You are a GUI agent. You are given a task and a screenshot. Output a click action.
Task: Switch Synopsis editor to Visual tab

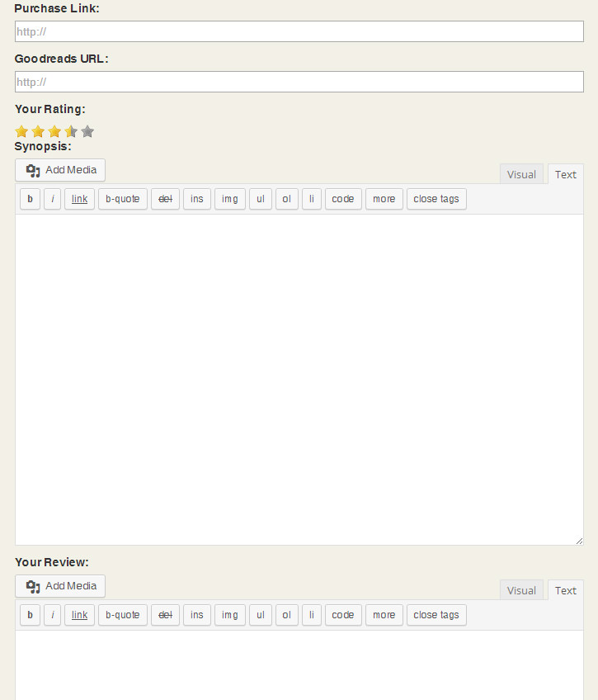[x=521, y=174]
